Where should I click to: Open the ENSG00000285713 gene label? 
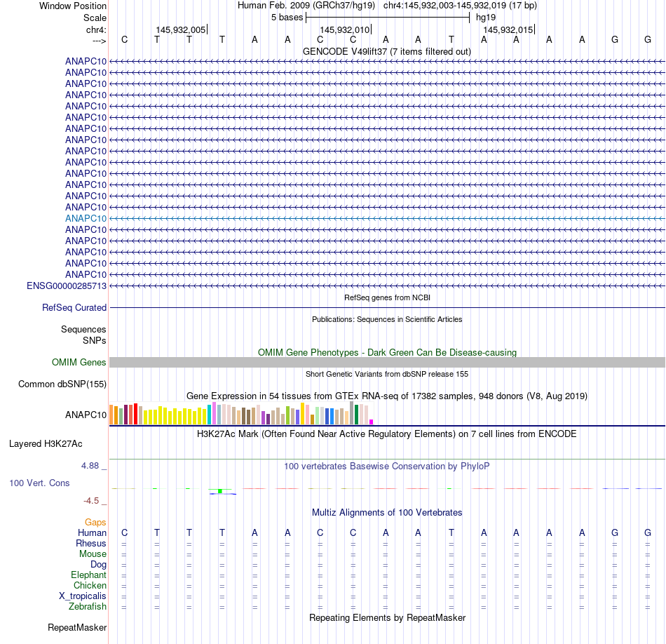click(67, 286)
